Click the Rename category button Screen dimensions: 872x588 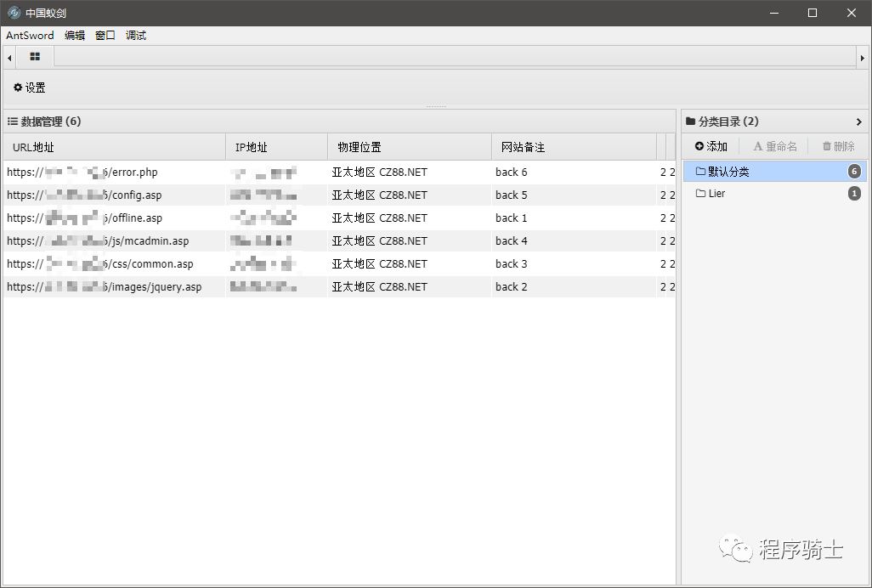pos(774,146)
